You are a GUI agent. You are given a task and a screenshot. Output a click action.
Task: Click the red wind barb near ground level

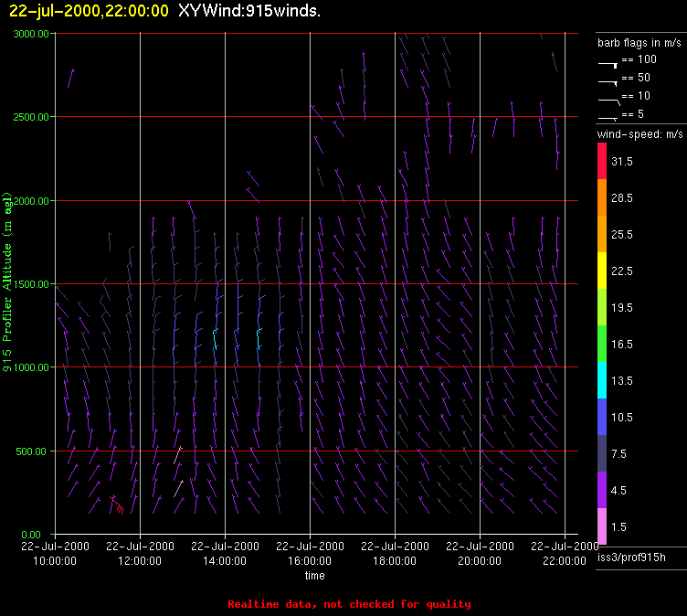tap(117, 504)
